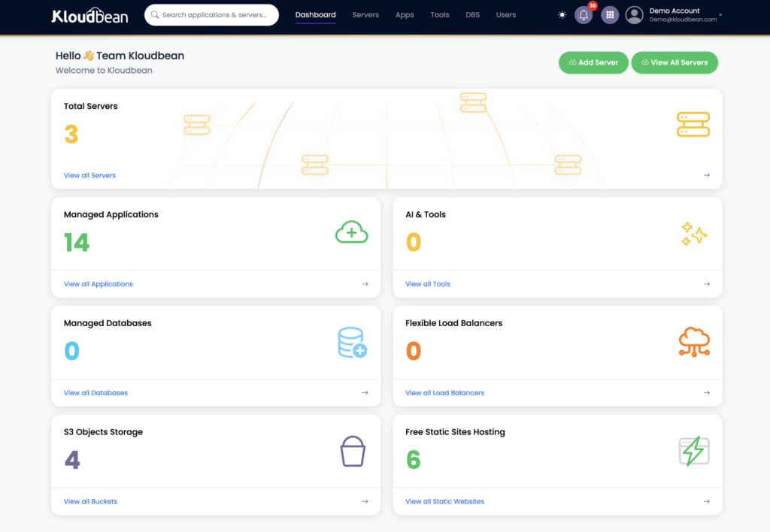This screenshot has width=770, height=532.
Task: Click the arrow beside View all Load Balancers
Action: [x=706, y=393]
